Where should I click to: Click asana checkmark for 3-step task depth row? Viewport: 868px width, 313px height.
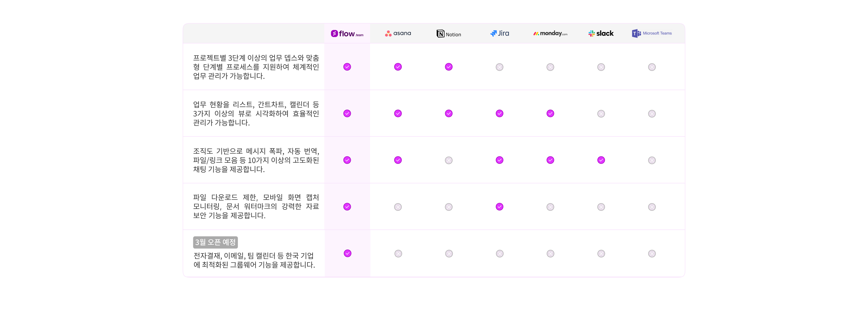(398, 67)
